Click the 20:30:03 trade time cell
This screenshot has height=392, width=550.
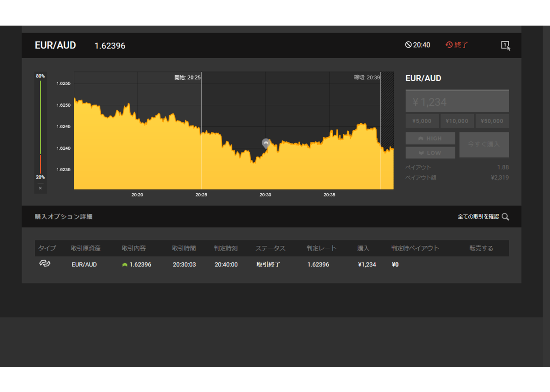point(184,265)
